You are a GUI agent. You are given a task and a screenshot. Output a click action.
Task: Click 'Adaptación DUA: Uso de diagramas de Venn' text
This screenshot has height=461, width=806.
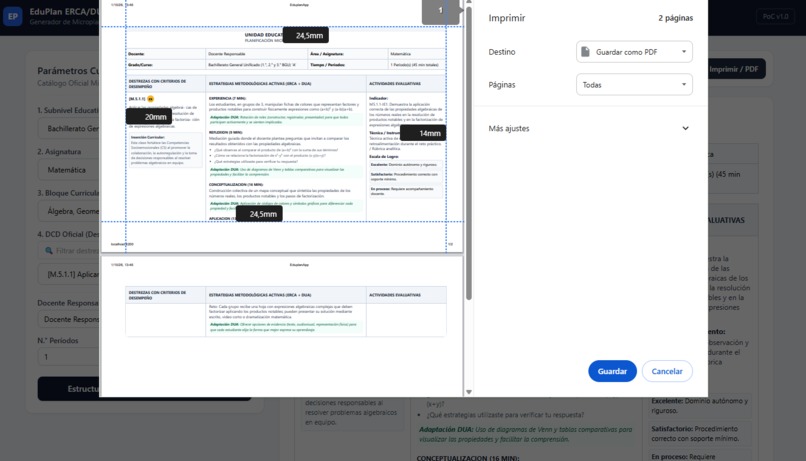(525, 434)
